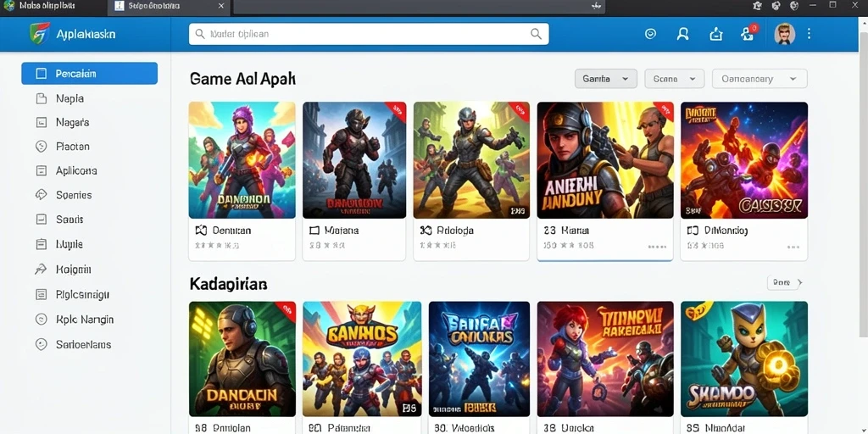This screenshot has height=434, width=868.
Task: Open the Maiana game cover thumbnail
Action: [354, 160]
